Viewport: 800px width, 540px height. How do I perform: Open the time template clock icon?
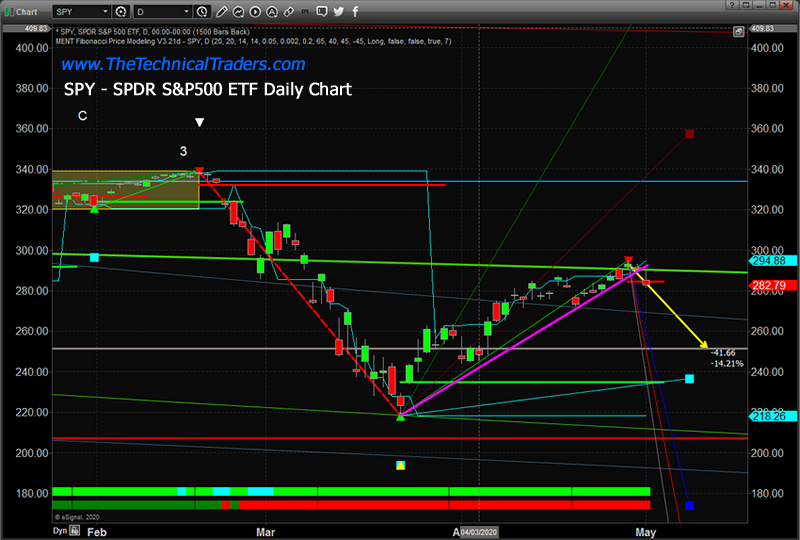(202, 11)
